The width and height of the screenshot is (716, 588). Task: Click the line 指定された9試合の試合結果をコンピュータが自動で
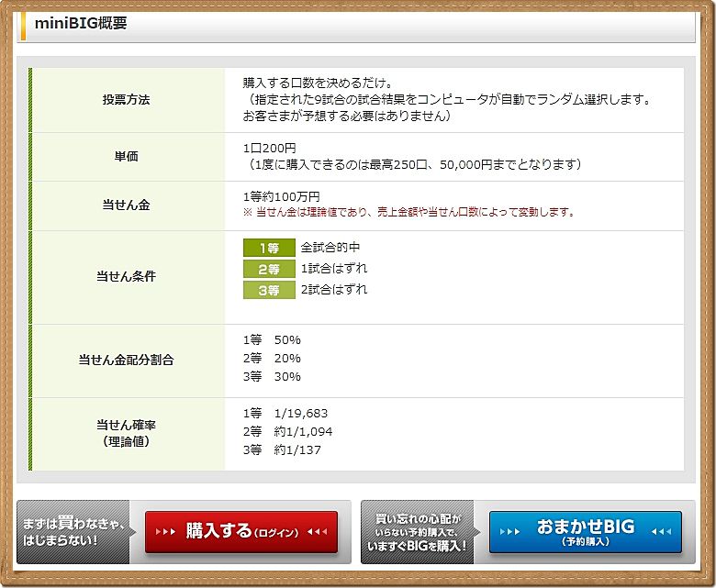[x=448, y=99]
